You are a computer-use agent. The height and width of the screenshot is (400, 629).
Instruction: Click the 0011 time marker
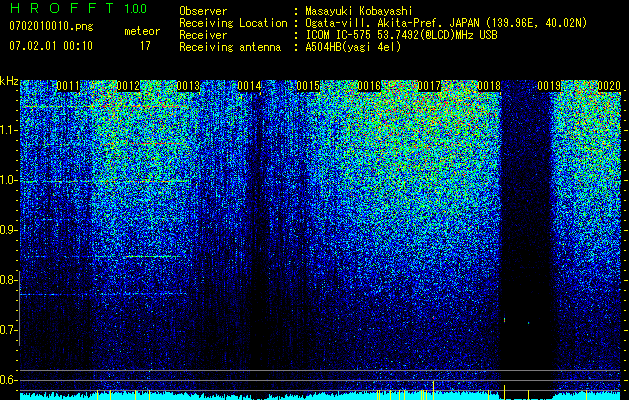tap(68, 86)
